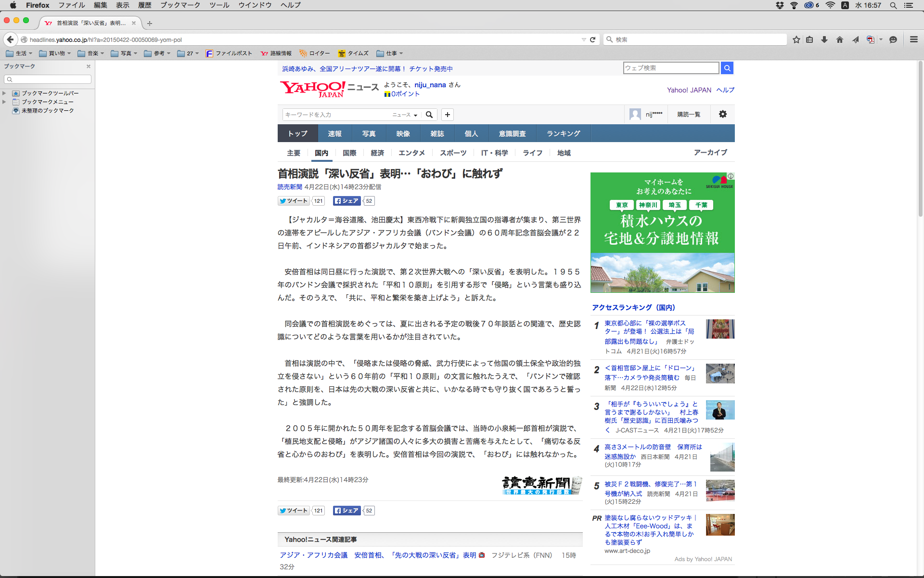This screenshot has width=924, height=578.
Task: Expand the ブックマークツールバー tree item
Action: pos(4,93)
